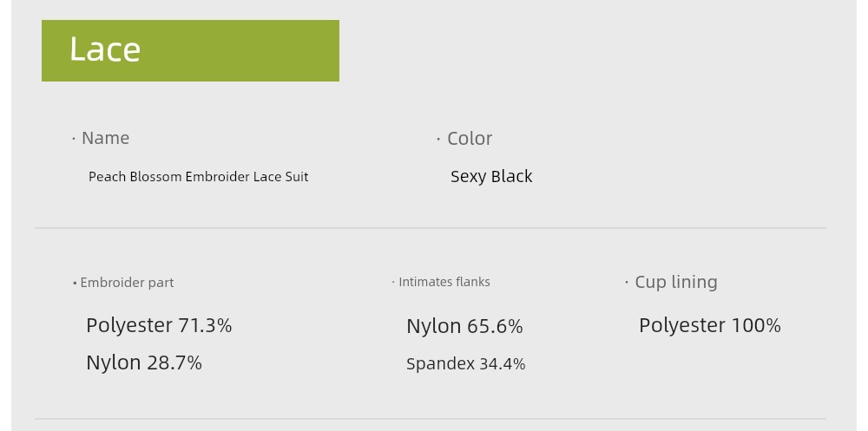Click the divider line below Name section
This screenshot has width=868, height=431.
(x=431, y=228)
